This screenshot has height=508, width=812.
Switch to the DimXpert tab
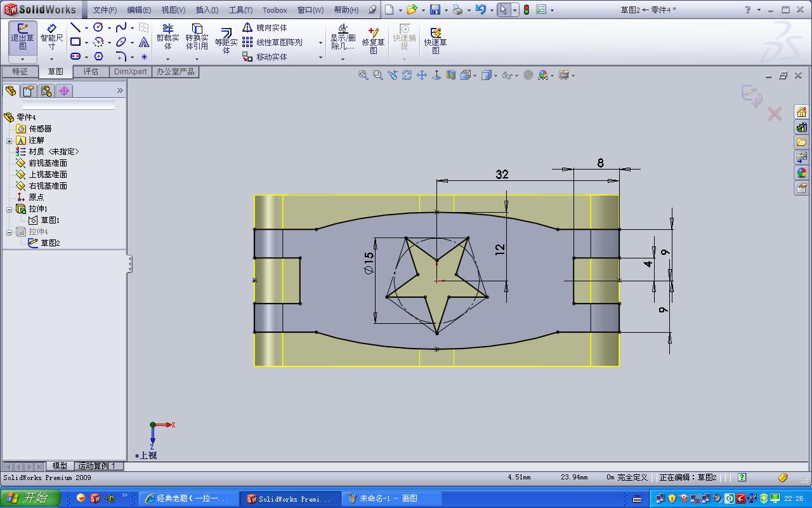tap(131, 72)
